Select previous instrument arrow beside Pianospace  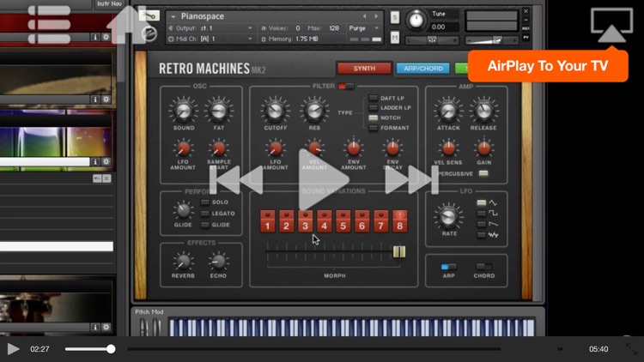[364, 16]
